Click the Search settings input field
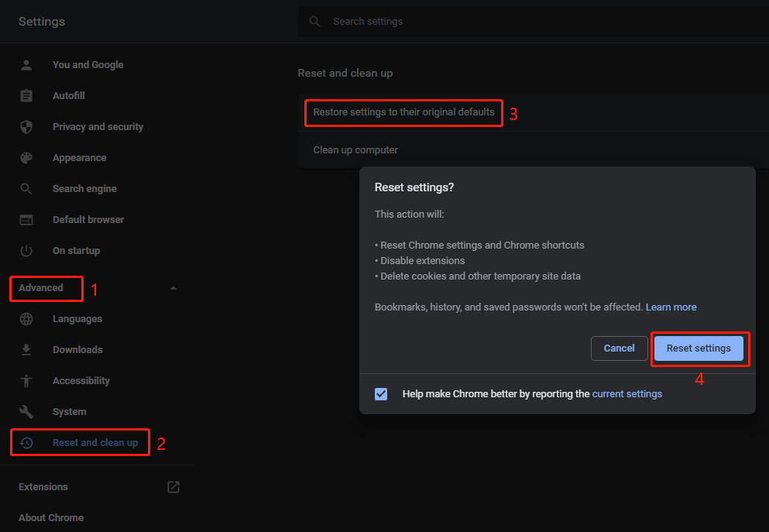 533,22
